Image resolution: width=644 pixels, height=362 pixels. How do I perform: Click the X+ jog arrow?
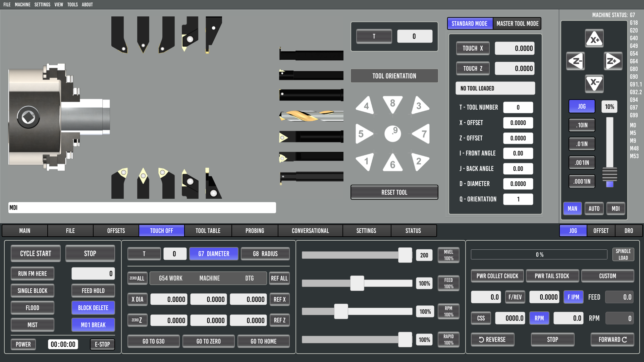(594, 39)
